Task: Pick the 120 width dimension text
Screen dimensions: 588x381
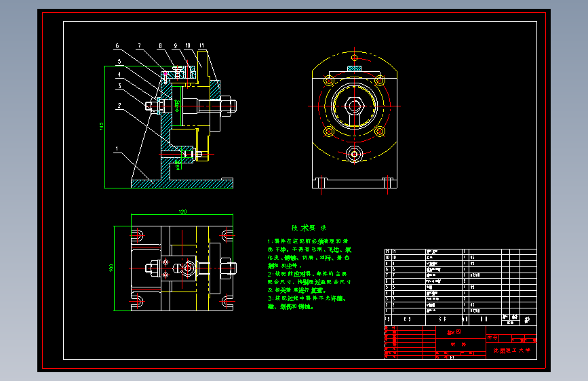Action: tap(182, 212)
